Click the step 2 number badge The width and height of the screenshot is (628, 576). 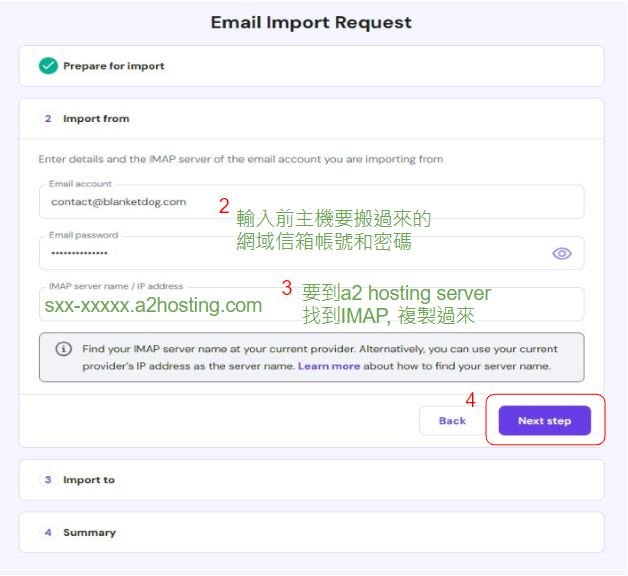tap(48, 119)
